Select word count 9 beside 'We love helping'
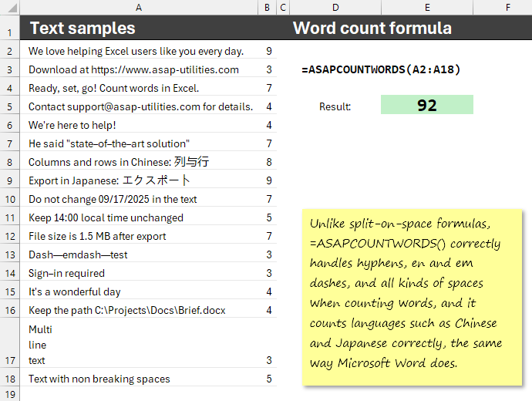This screenshot has width=532, height=401. coord(268,51)
